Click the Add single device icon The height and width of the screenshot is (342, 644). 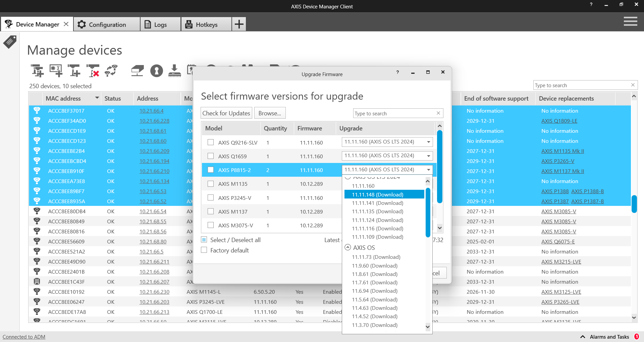[74, 71]
